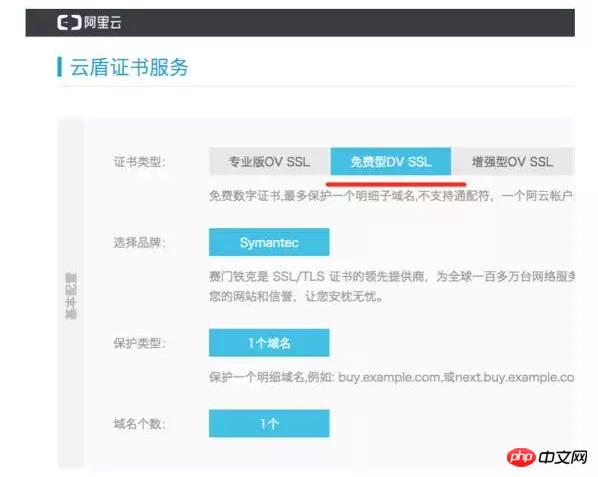Select the 免费型DV SSL certificate type

391,161
